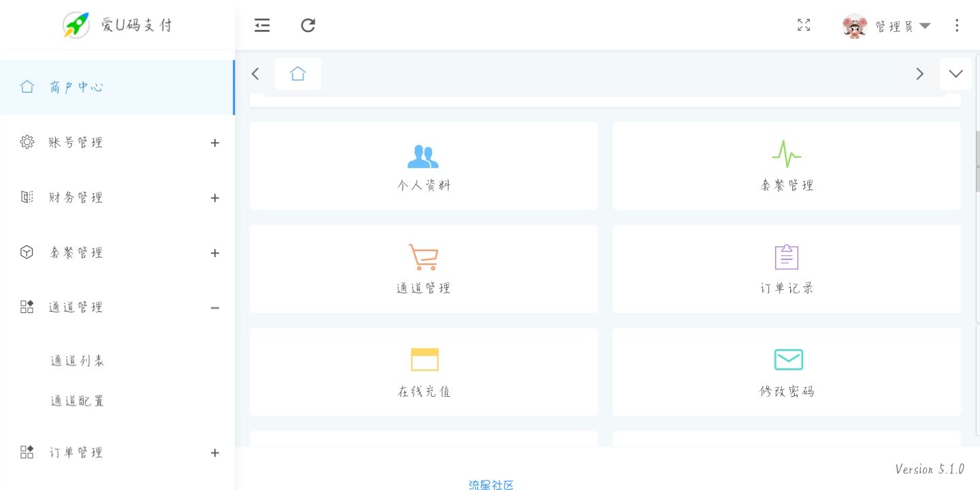Viewport: 980px width, 490px height.
Task: Click the 管理员 username text
Action: 894,27
